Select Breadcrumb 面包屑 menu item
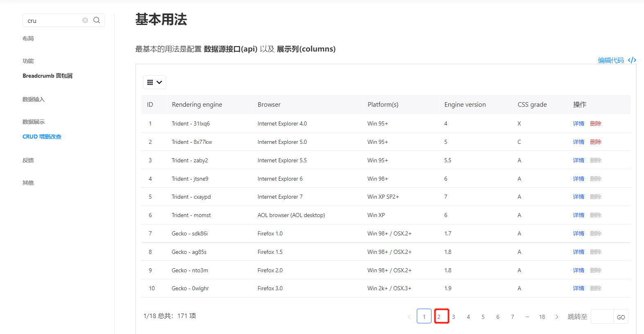 pyautogui.click(x=47, y=76)
